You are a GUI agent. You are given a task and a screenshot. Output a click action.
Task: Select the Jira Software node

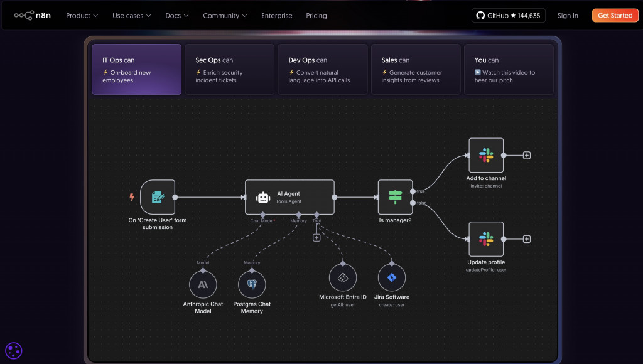[x=392, y=277]
